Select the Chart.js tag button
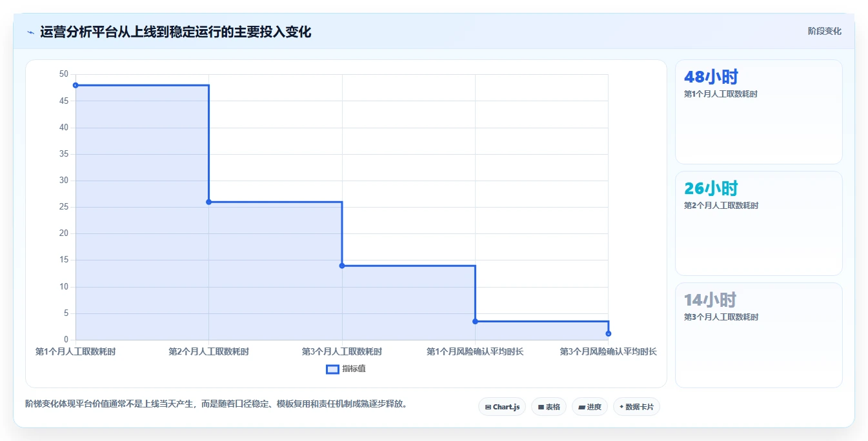 [x=502, y=407]
